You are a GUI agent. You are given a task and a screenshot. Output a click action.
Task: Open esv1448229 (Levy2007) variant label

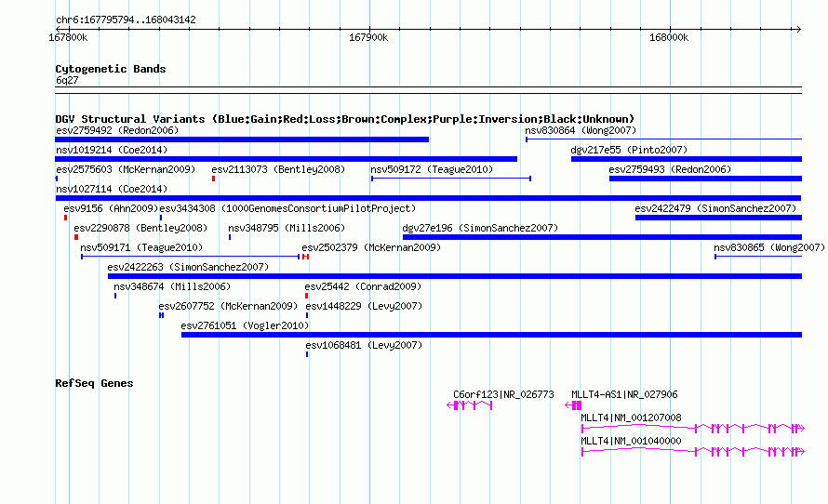364,306
